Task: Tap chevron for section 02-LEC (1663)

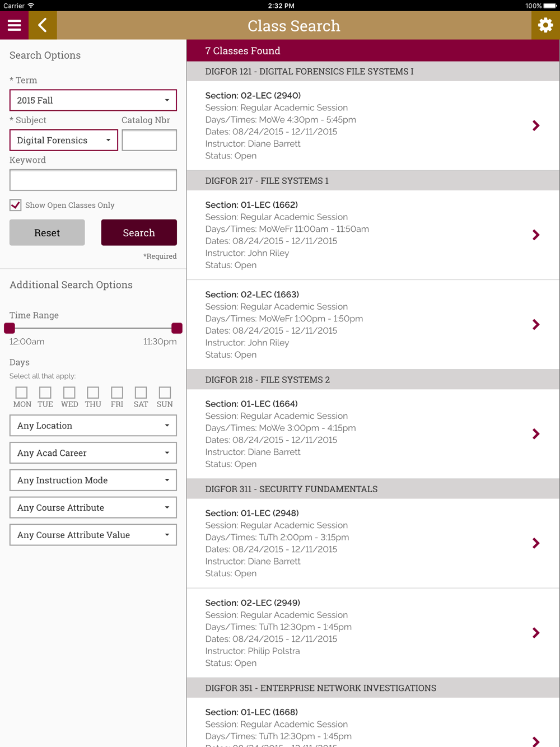Action: [536, 324]
